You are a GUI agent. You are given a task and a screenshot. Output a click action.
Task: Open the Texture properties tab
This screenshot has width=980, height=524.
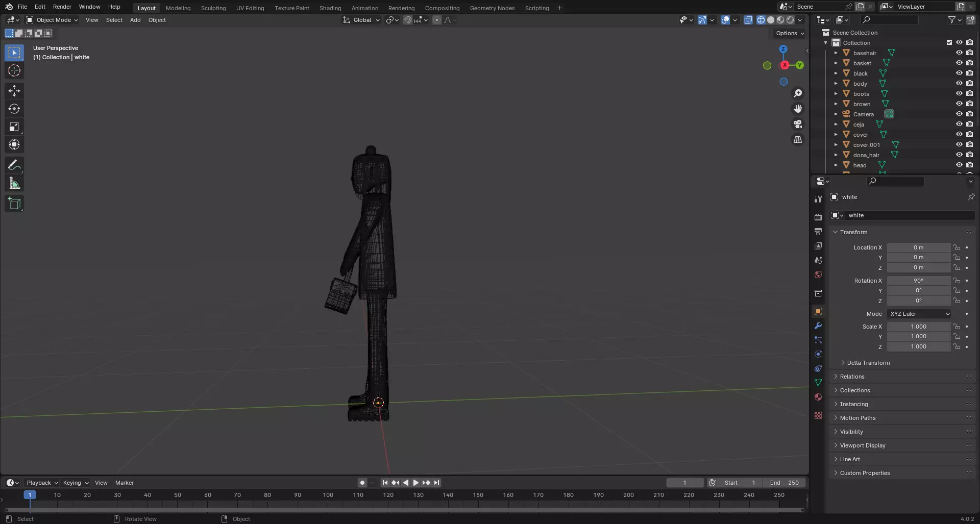pos(818,415)
